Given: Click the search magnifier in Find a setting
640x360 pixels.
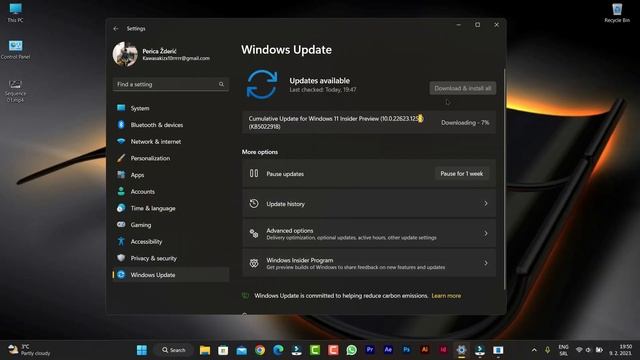Looking at the screenshot, I should click(221, 84).
